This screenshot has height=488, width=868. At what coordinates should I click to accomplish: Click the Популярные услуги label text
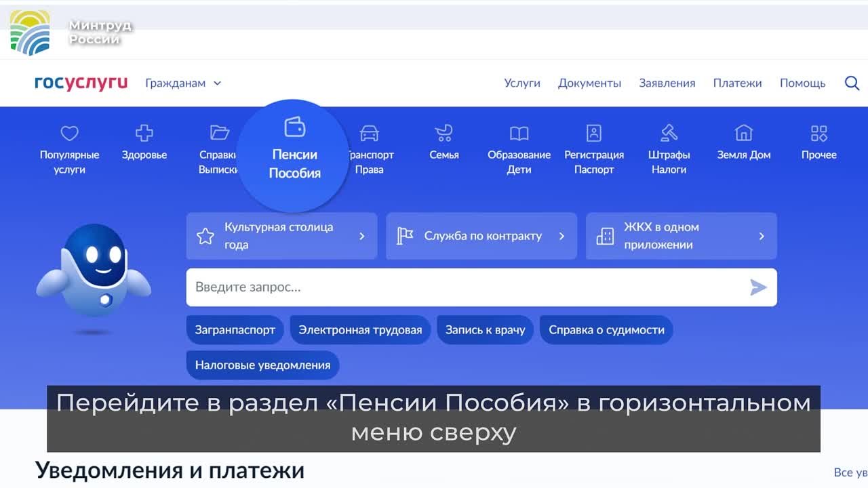coord(69,162)
